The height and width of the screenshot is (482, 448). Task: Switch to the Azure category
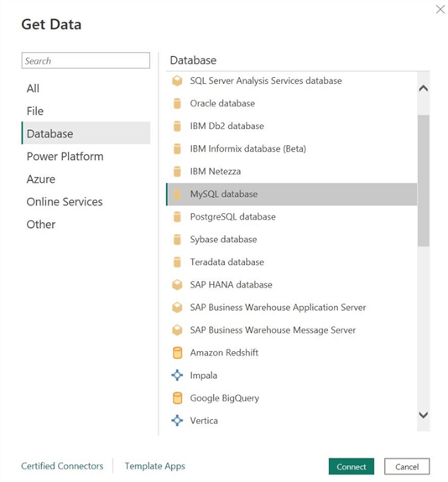(86, 179)
